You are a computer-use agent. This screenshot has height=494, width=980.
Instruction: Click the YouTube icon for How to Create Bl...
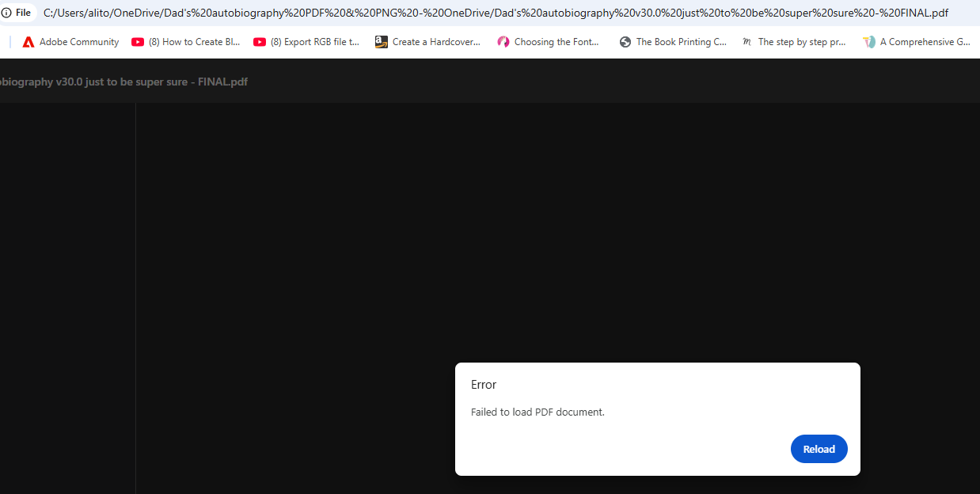[137, 41]
